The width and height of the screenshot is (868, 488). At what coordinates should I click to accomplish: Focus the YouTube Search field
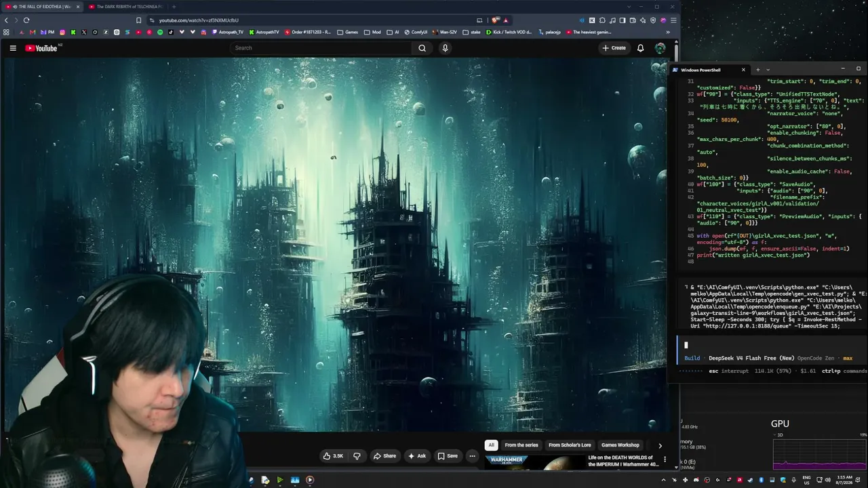click(x=320, y=48)
